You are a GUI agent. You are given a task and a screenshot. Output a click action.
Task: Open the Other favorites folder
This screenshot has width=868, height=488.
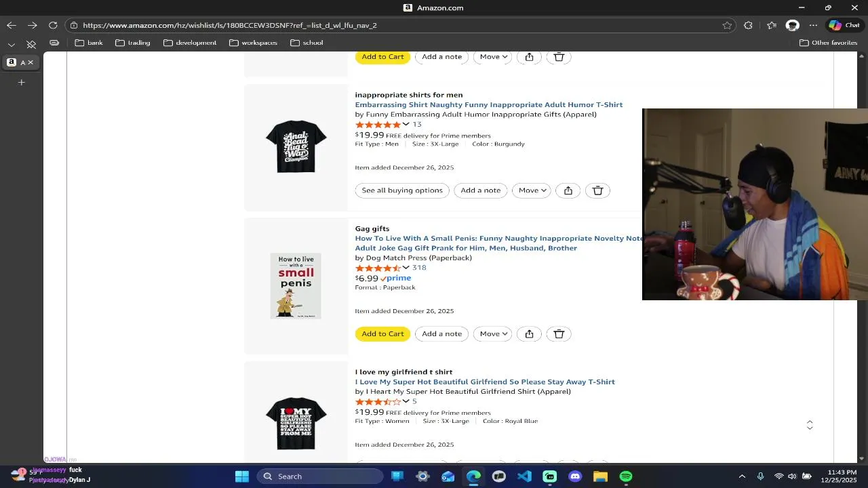[828, 43]
